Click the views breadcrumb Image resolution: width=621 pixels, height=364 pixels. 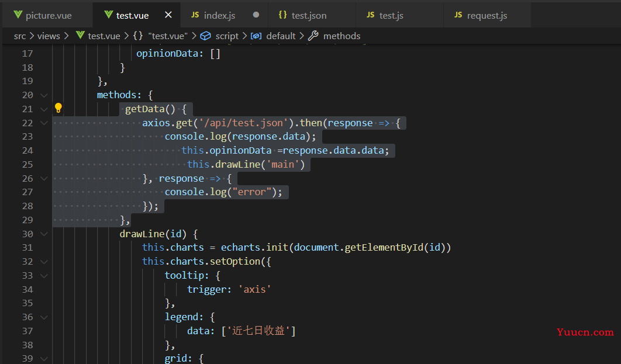click(49, 36)
